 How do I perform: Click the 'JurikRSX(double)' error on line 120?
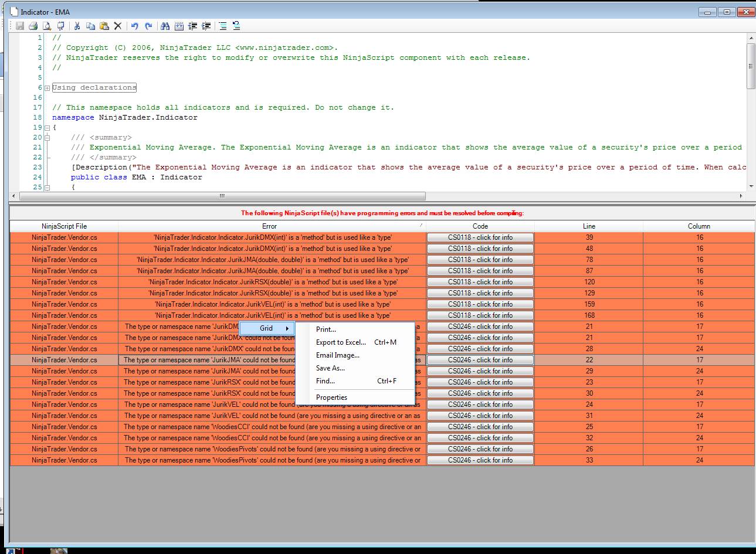click(272, 282)
